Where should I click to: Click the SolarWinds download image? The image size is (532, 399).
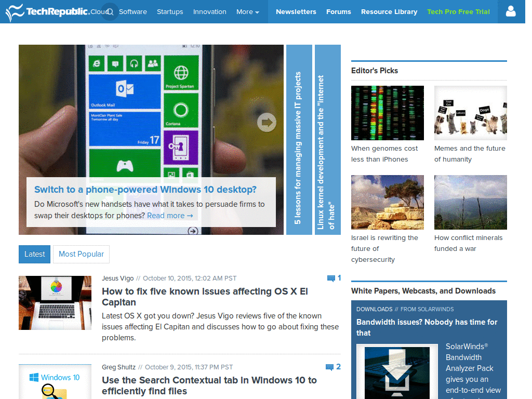(397, 371)
